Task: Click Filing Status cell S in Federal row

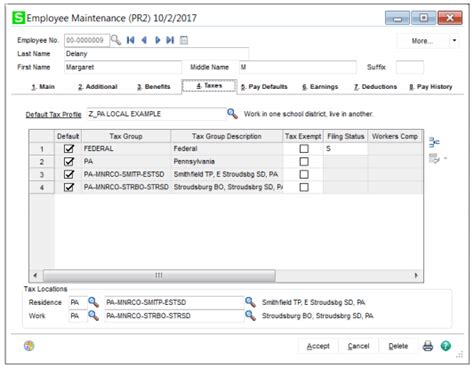Action: click(345, 149)
